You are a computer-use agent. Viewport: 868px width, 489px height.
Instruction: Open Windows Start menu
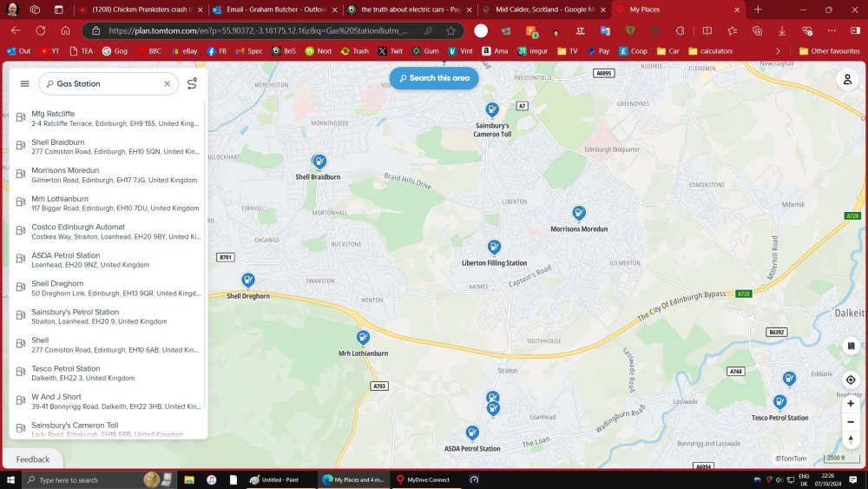point(10,479)
